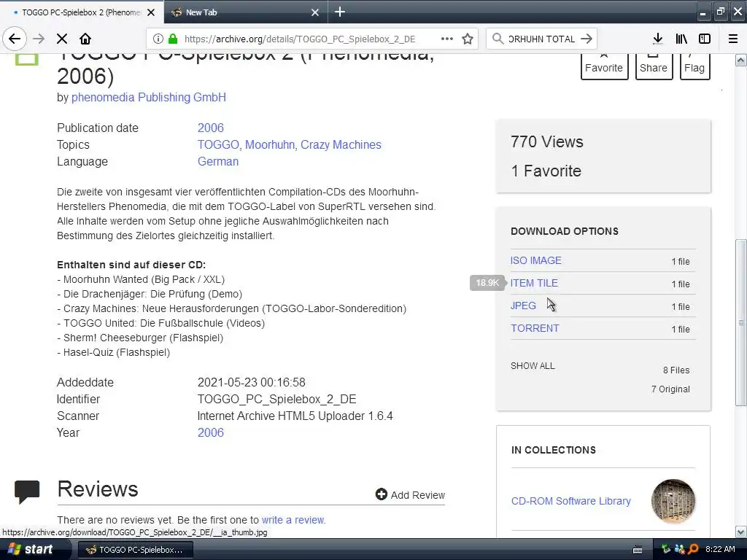The image size is (747, 560).
Task: Switch to the New Tab tab
Action: (x=246, y=12)
